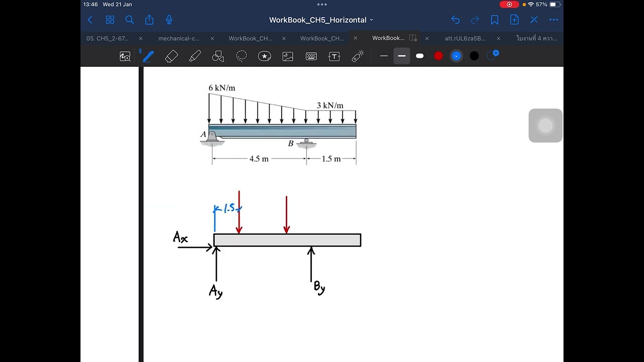Screen dimensions: 644x362
Task: Close the first WorkBook_CH... tab
Action: [x=284, y=38]
